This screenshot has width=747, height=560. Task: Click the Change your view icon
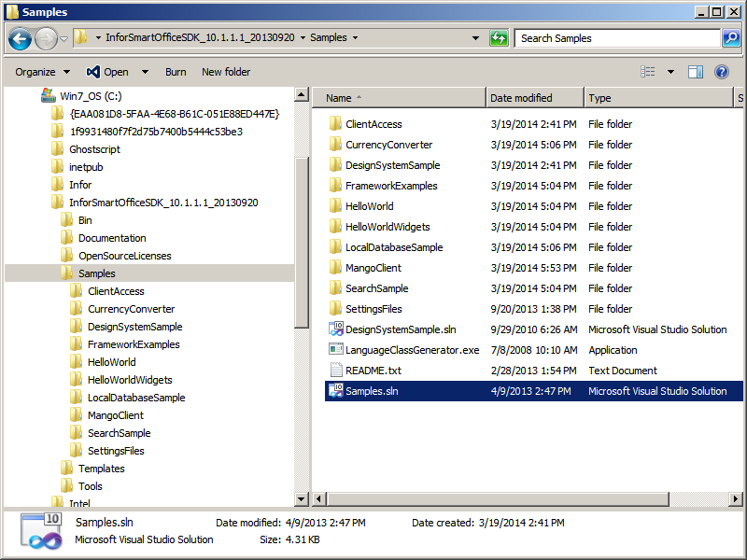tap(648, 72)
